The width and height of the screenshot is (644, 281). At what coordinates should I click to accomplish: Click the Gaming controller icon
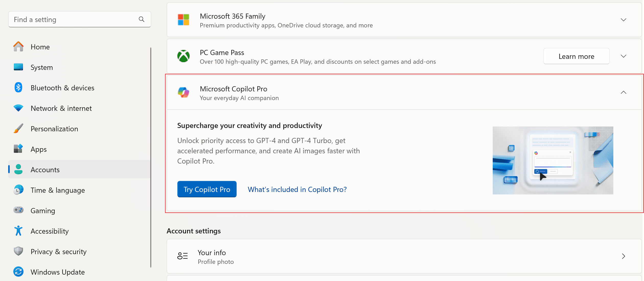coord(18,210)
